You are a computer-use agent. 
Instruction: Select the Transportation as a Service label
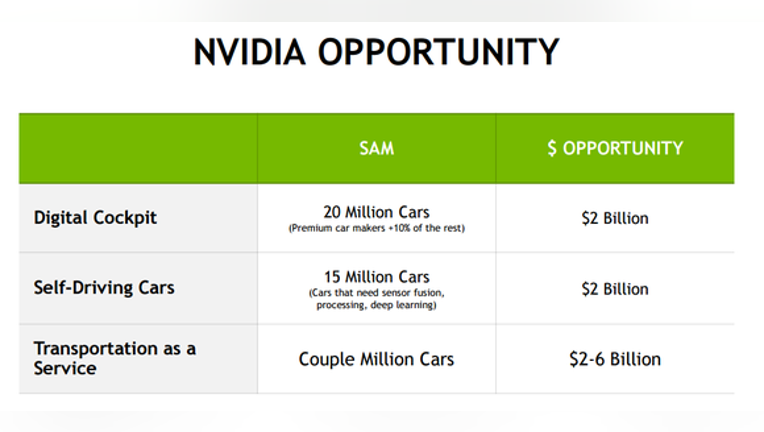115,358
